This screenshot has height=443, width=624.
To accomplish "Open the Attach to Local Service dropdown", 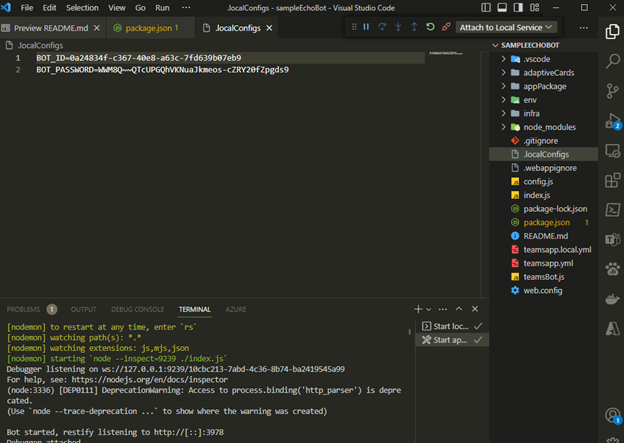I will point(506,27).
